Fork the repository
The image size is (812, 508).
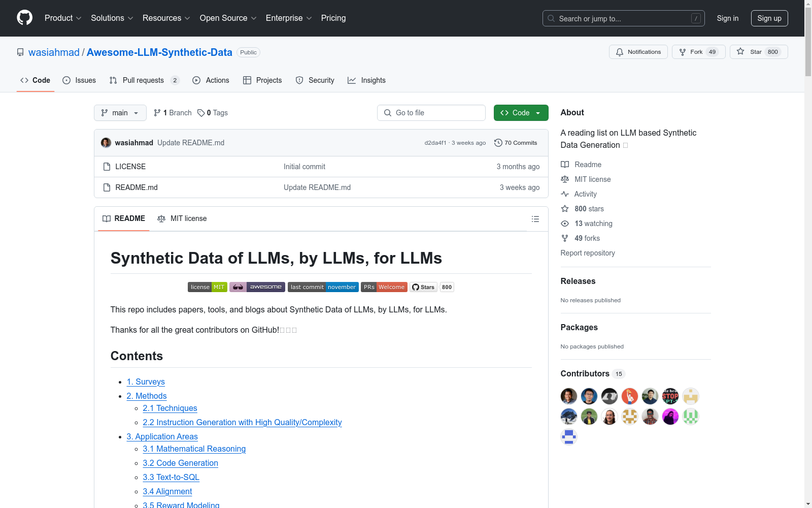(698, 52)
